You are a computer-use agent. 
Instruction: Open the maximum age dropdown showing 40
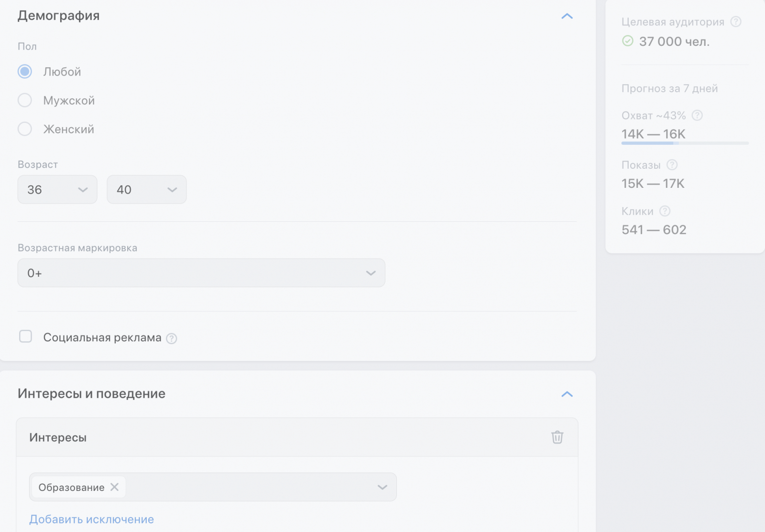tap(146, 190)
